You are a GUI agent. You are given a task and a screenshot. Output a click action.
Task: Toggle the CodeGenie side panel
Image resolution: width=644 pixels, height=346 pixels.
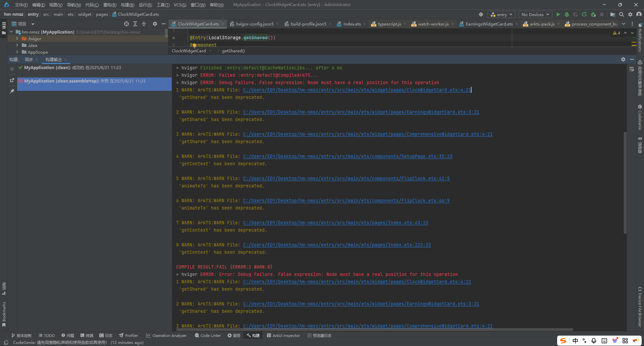640,117
